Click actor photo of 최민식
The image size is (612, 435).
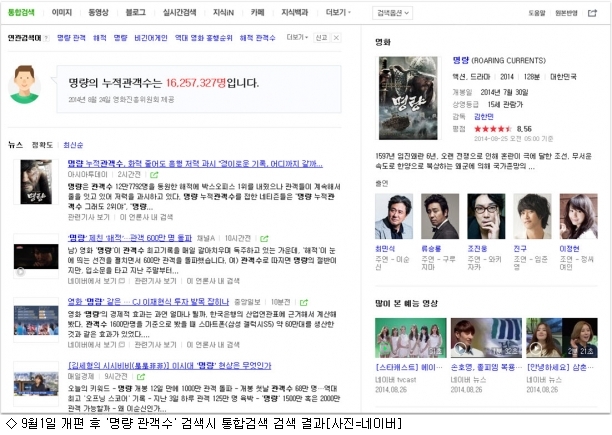point(394,216)
